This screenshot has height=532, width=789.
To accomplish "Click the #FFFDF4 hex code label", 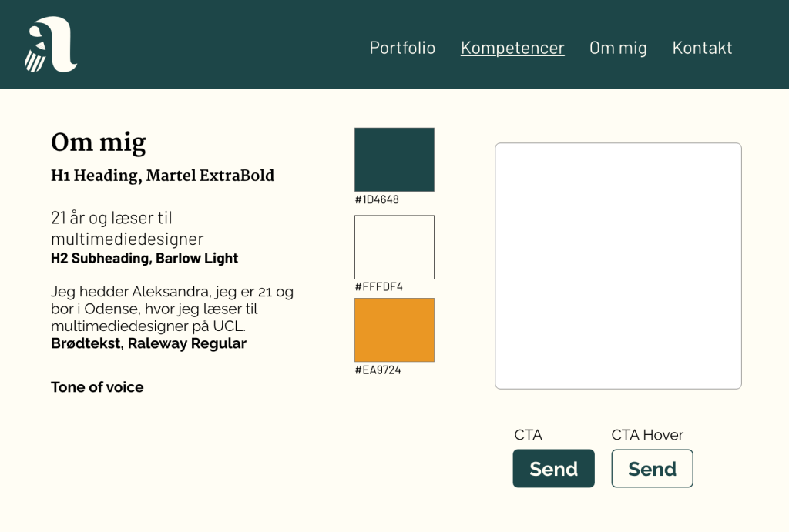I will 378,286.
